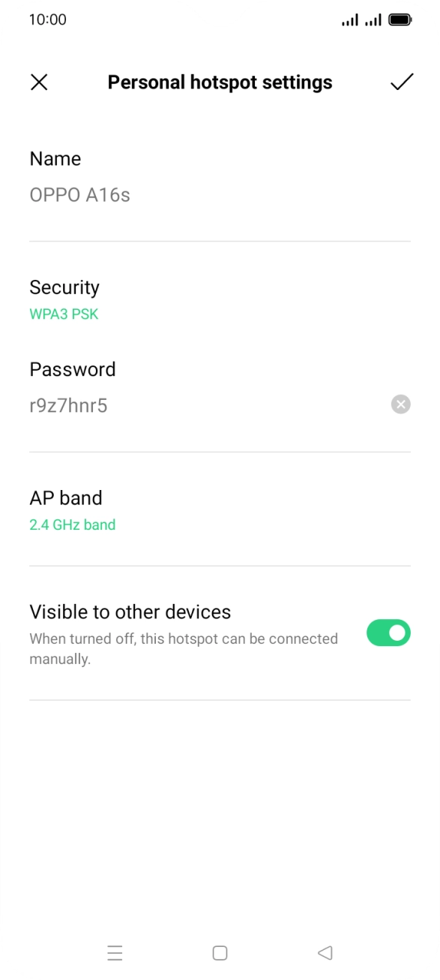
Task: Tap the Home navigation icon
Action: [x=220, y=952]
